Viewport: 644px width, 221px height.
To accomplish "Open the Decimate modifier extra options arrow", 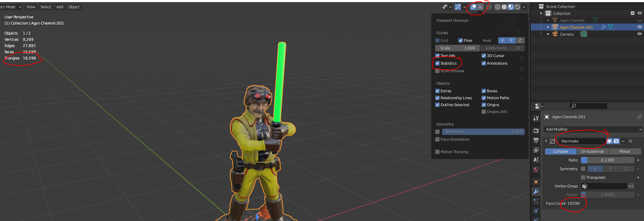I will 623,141.
